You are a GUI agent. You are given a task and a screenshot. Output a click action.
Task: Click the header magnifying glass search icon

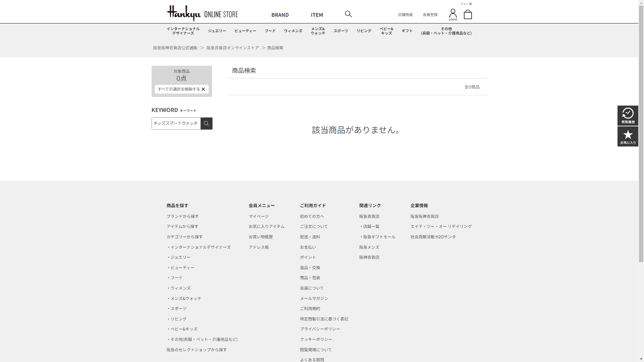[348, 14]
